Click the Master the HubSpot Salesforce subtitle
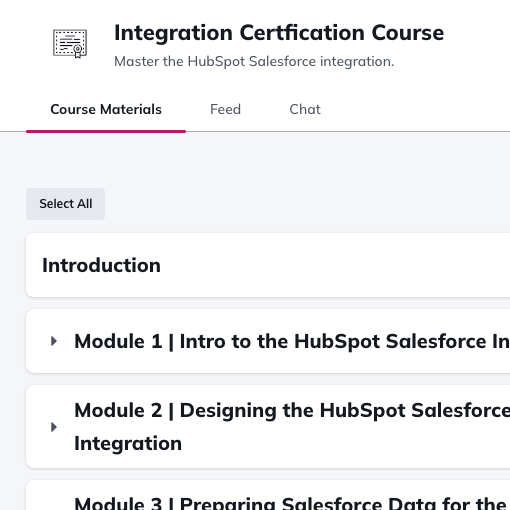 pos(254,61)
